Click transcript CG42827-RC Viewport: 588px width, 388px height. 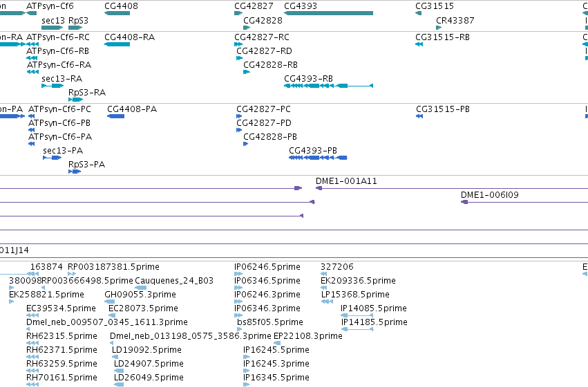[262, 37]
